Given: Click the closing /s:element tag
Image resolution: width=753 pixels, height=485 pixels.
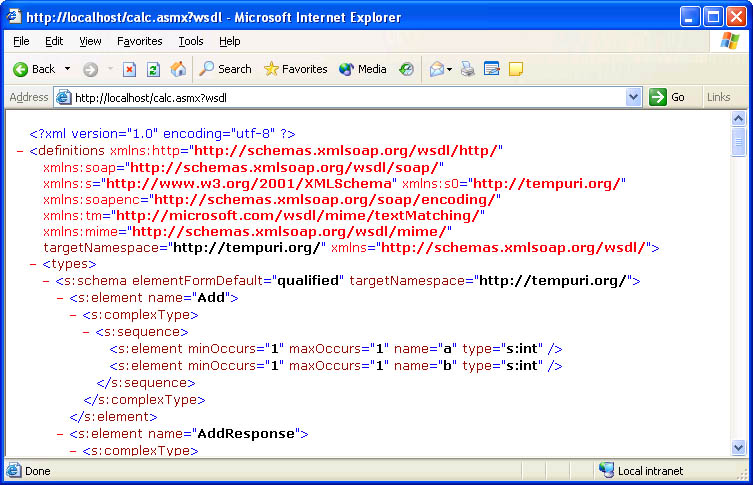Looking at the screenshot, I should click(x=113, y=417).
